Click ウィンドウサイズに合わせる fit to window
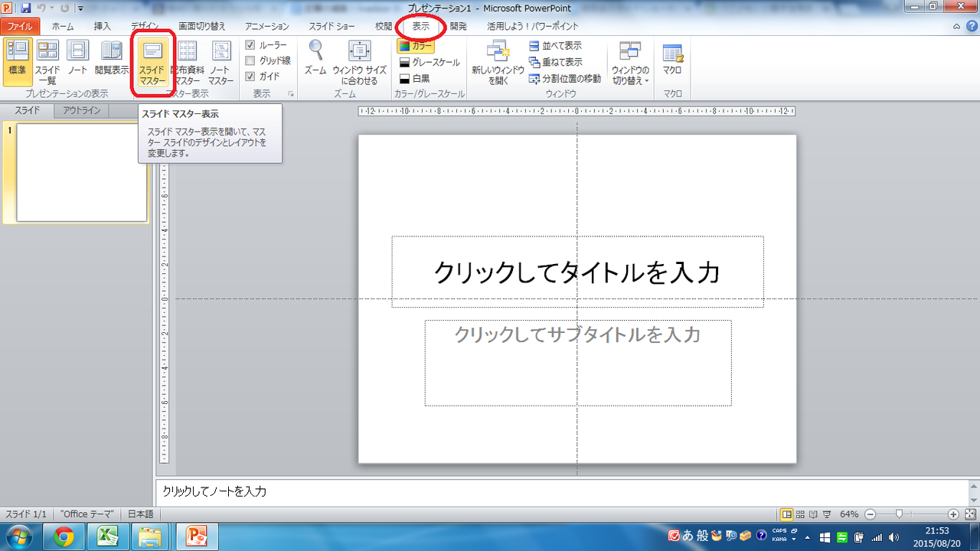The height and width of the screenshot is (551, 980). (x=359, y=61)
